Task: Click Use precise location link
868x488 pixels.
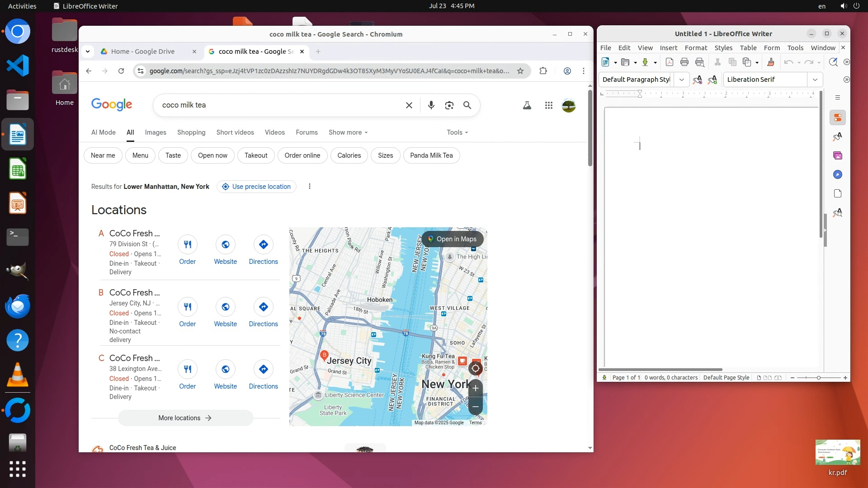Action: click(256, 187)
